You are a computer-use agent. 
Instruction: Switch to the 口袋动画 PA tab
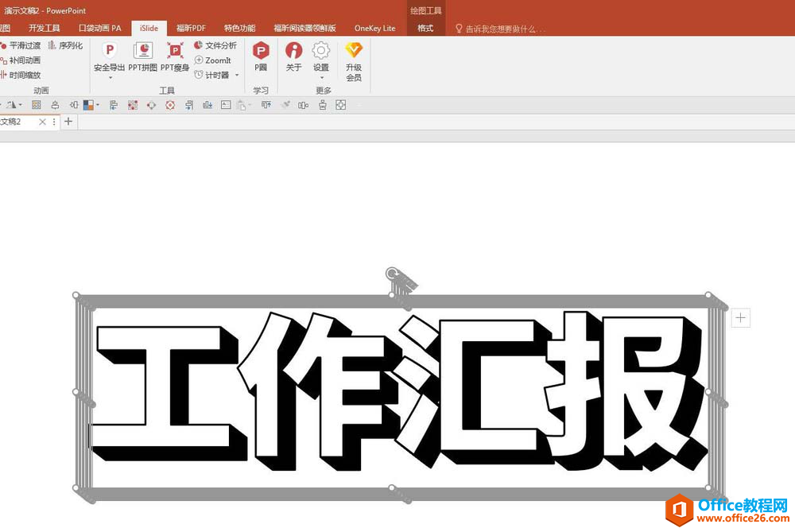click(x=100, y=28)
